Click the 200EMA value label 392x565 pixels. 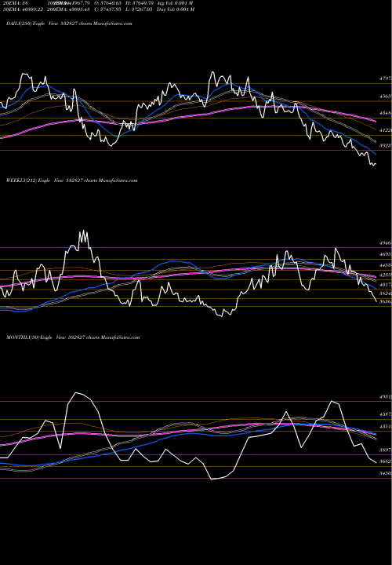(68, 9)
